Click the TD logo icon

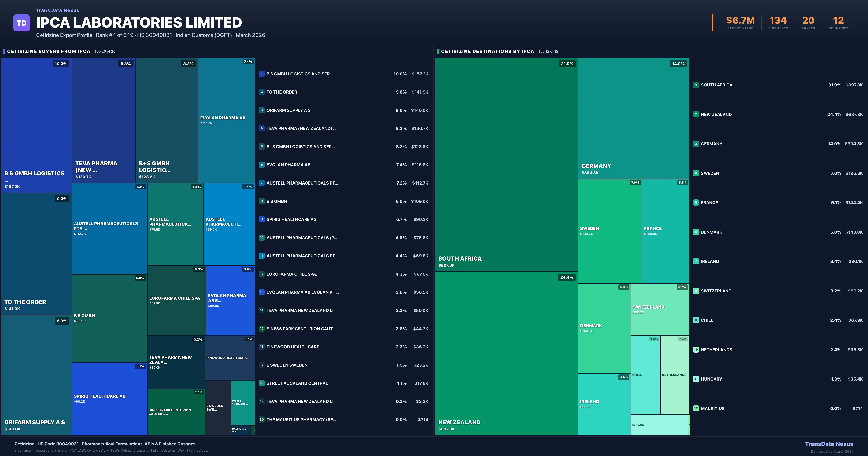point(22,23)
